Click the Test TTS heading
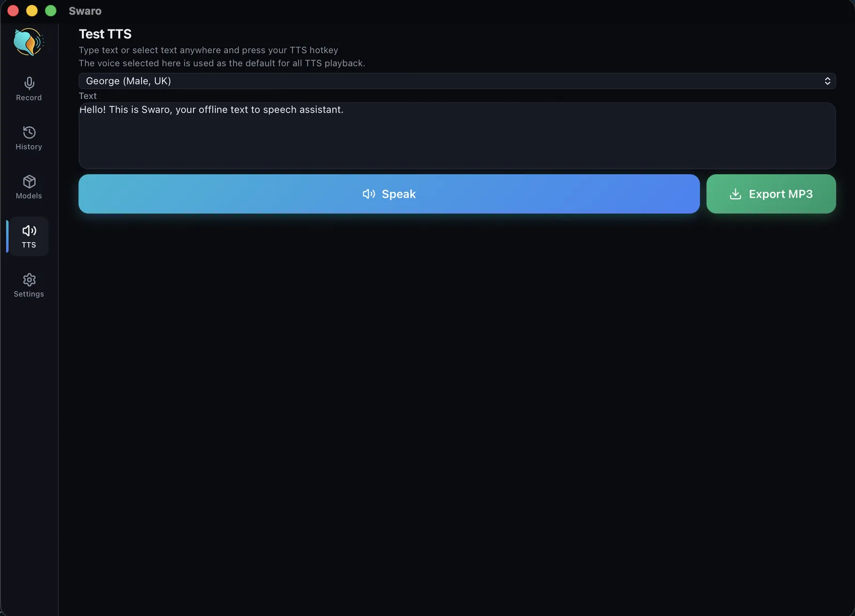Screen dimensions: 855x616 click(x=105, y=34)
